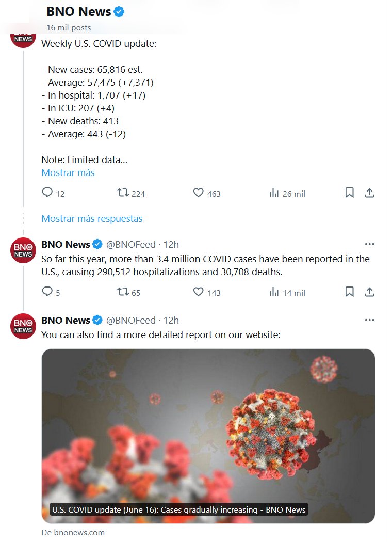Open more options for the 3.4 million cases post
The width and height of the screenshot is (392, 542).
[369, 244]
